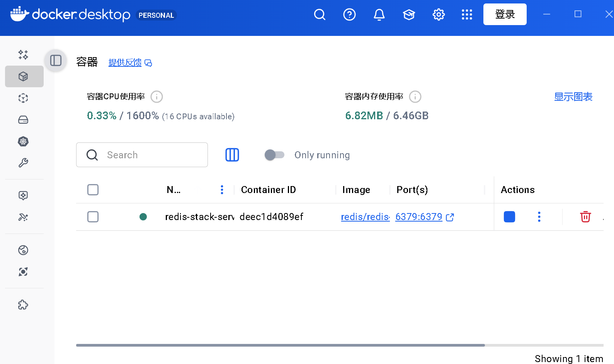Image resolution: width=614 pixels, height=364 pixels.
Task: Click the Docker Desktop whale logo
Action: 20,14
